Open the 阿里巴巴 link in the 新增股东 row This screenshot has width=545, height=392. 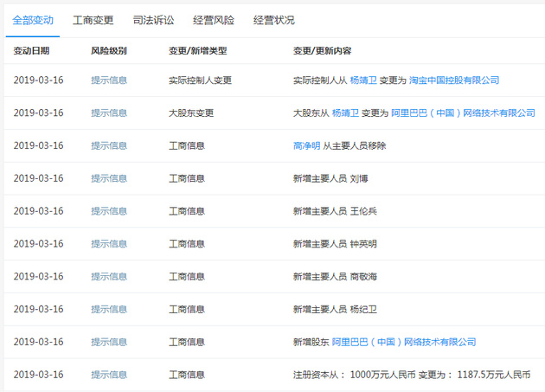[404, 342]
